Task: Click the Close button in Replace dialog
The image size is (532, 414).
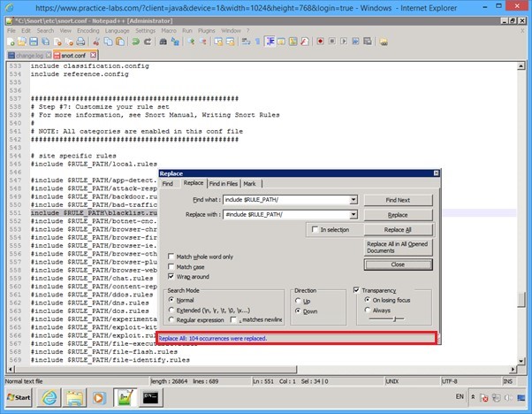Action: click(398, 264)
